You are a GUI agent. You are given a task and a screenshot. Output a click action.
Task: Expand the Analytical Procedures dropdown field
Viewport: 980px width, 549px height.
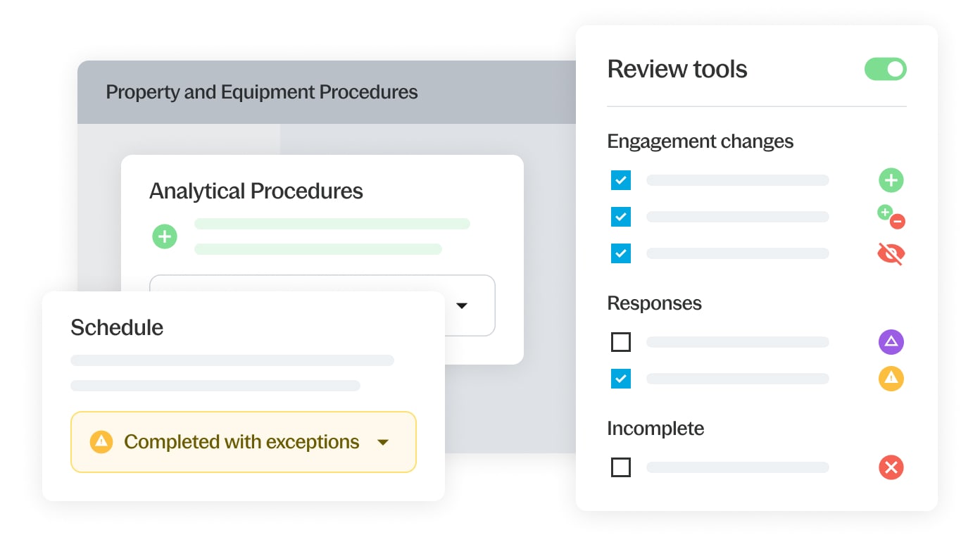(x=463, y=305)
